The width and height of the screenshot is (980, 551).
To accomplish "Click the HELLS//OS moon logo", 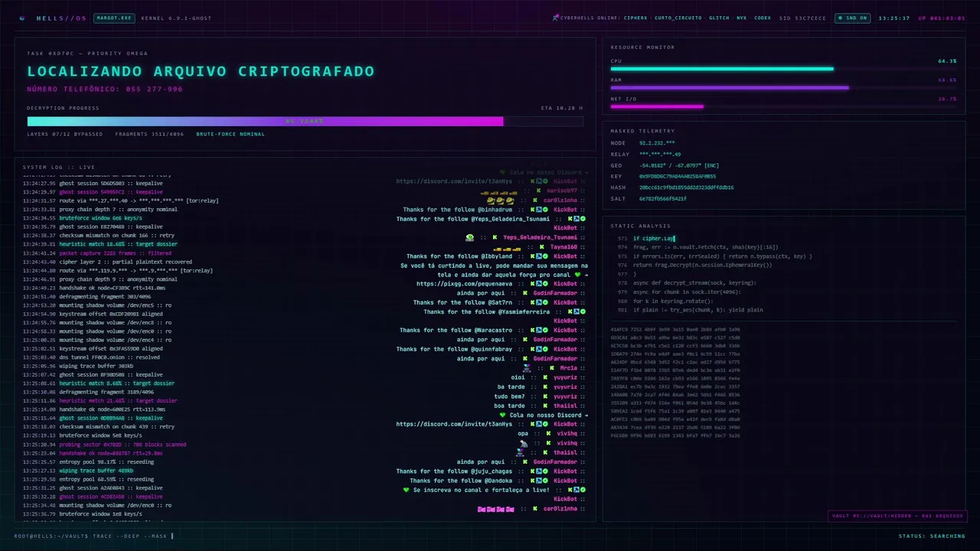I will tap(21, 18).
